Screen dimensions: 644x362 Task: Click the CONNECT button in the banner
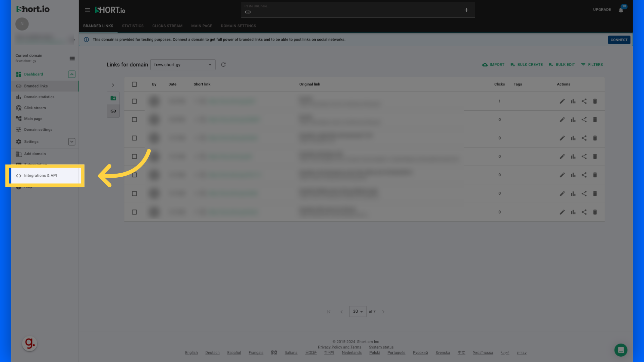[619, 40]
